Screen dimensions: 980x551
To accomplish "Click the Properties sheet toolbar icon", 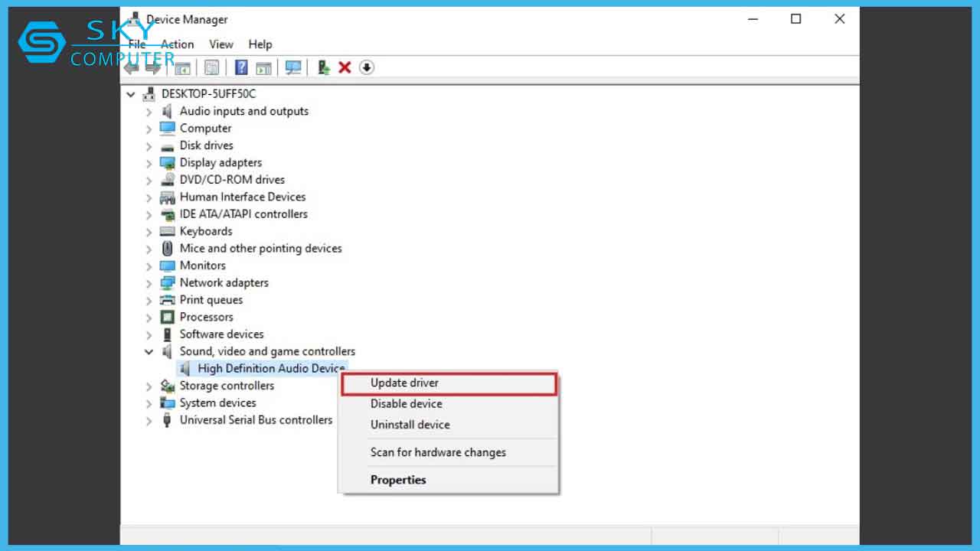I will (212, 67).
